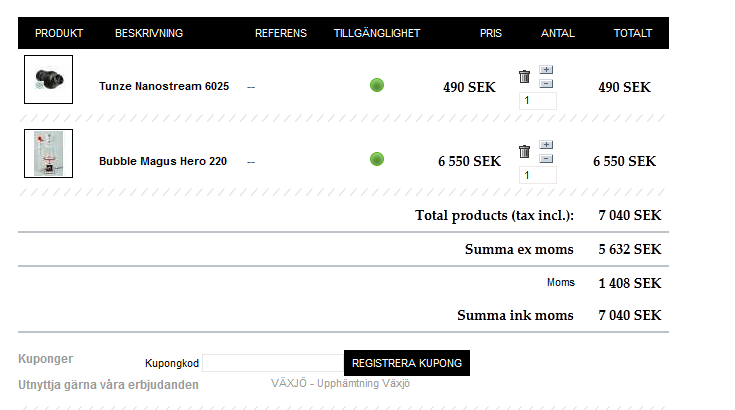Open Tunze Nanostream 6025 product thumbnail
Screen dimensions: 735x410
point(48,80)
